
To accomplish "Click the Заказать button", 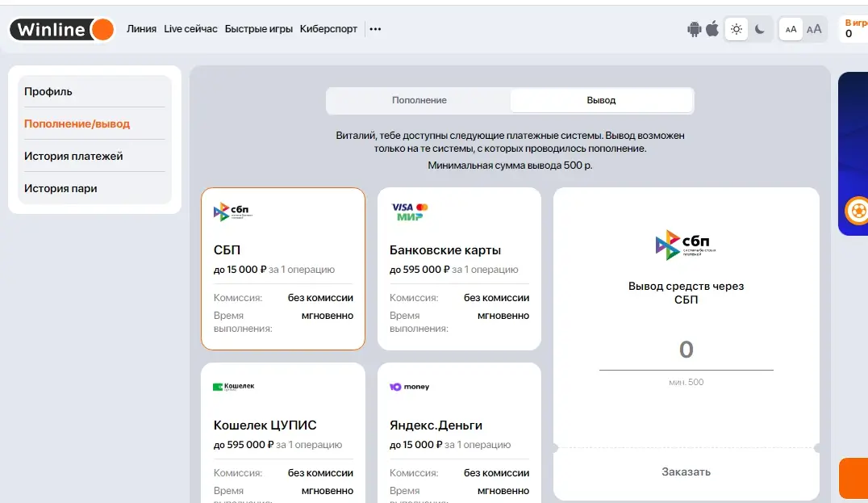I will pyautogui.click(x=685, y=472).
